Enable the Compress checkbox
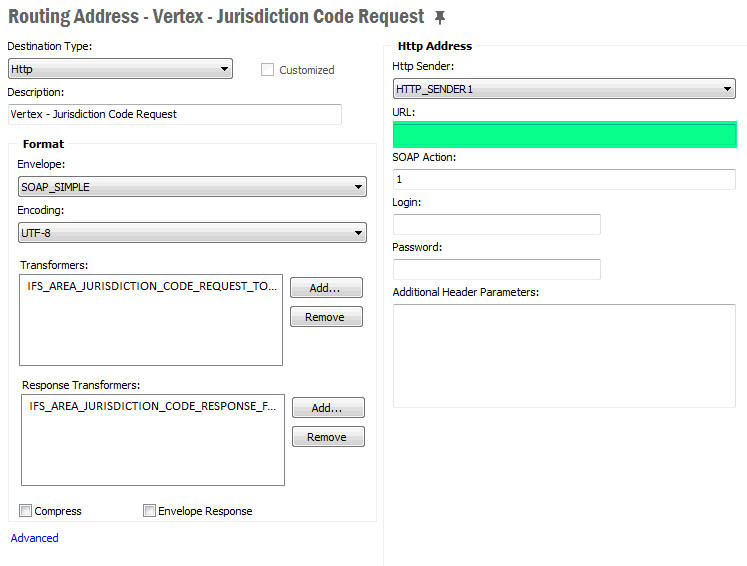747x566 pixels. (x=26, y=511)
